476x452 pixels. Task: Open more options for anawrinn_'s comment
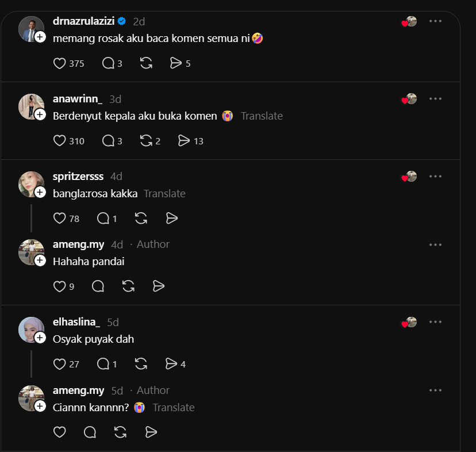tap(435, 99)
